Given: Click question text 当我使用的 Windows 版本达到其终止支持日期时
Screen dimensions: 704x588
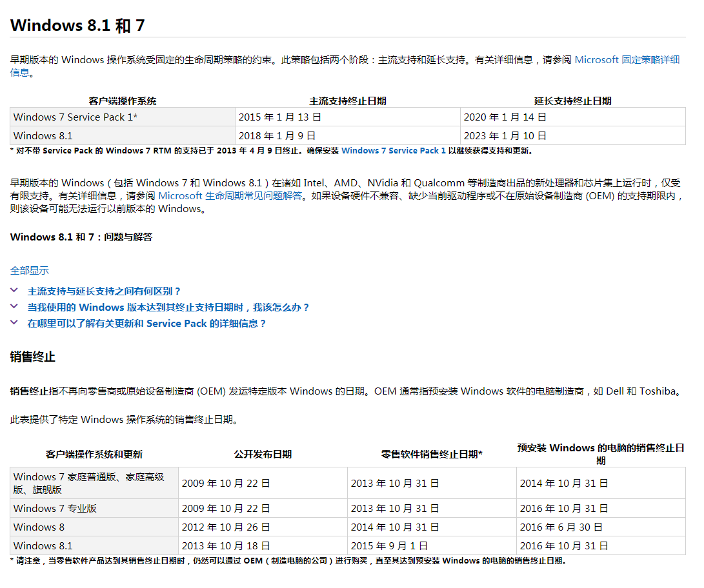Looking at the screenshot, I should pyautogui.click(x=168, y=308).
